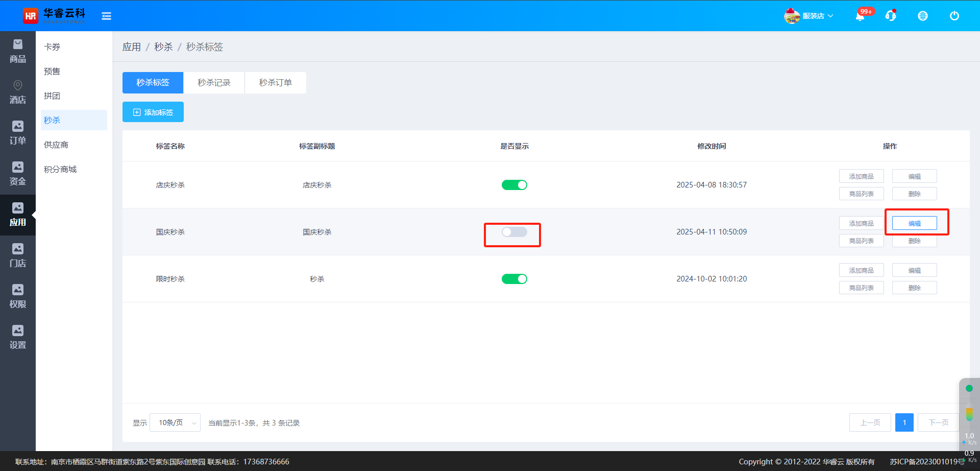
Task: Open the 设置 sidebar section
Action: tap(18, 338)
